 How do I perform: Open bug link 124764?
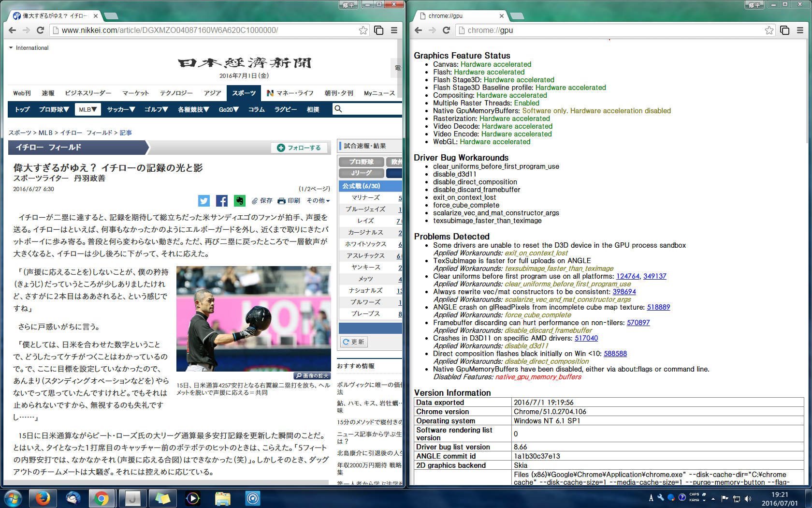tap(628, 276)
